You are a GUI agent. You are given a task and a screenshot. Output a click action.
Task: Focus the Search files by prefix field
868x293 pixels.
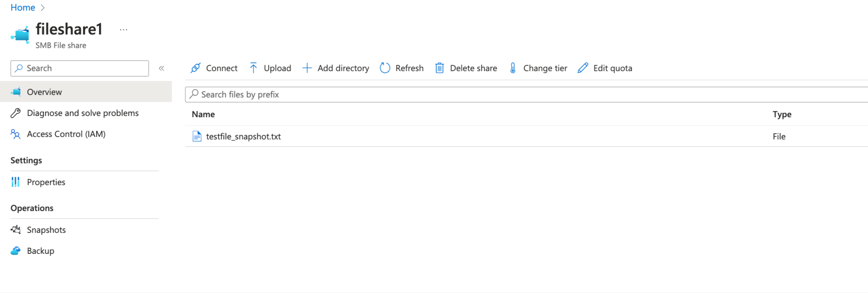526,94
